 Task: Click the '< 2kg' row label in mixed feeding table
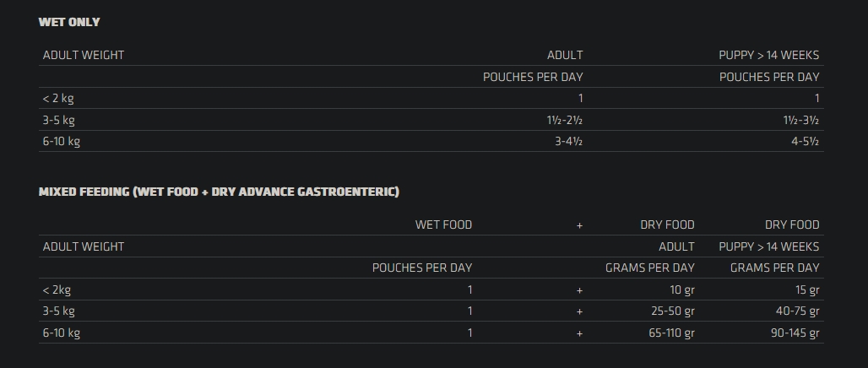[57, 290]
